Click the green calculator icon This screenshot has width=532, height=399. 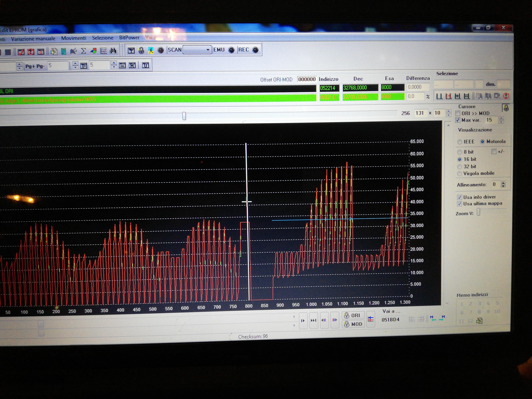click(x=64, y=51)
